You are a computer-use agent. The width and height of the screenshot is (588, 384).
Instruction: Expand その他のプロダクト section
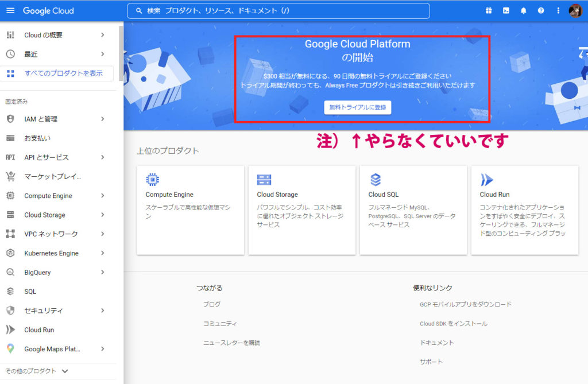click(x=37, y=371)
